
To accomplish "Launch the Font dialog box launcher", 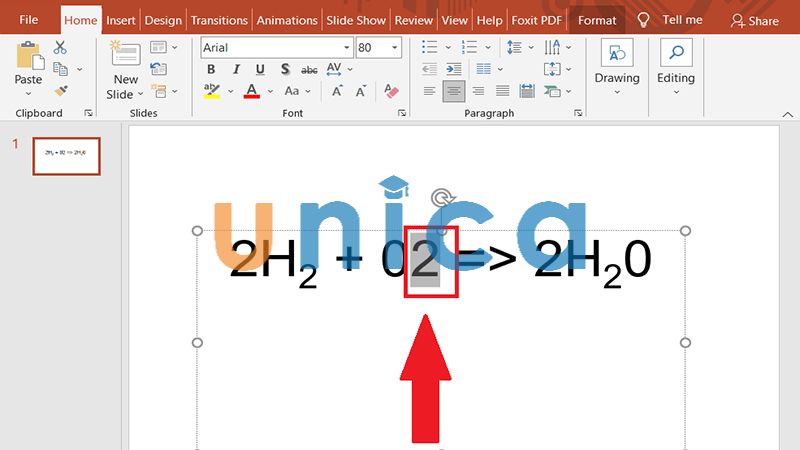I will point(402,113).
